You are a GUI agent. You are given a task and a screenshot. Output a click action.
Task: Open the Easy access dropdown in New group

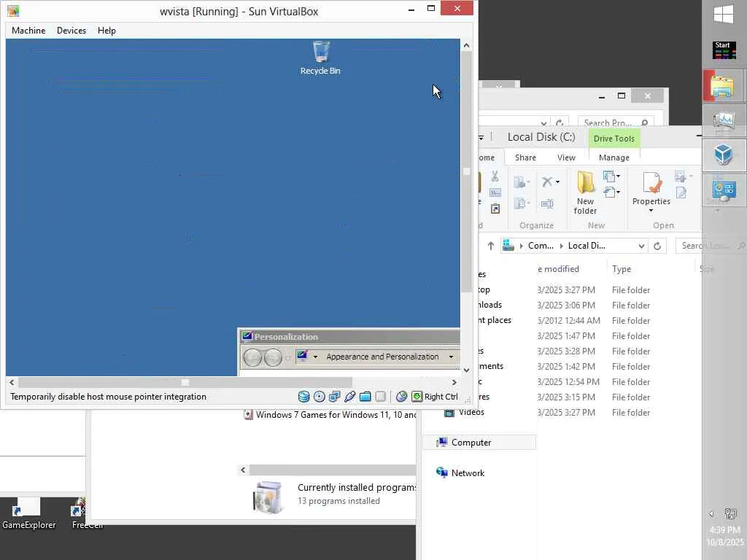click(612, 192)
